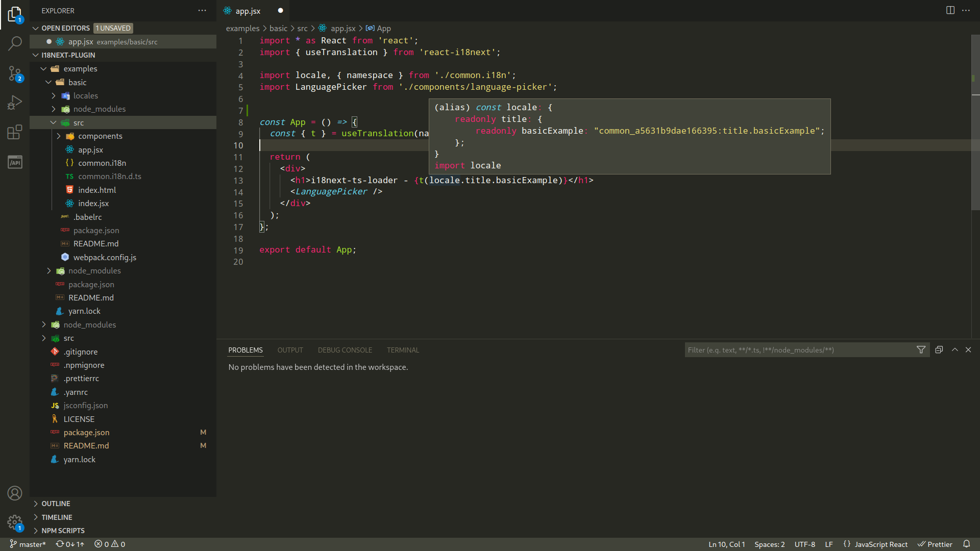The image size is (980, 551).
Task: Expand the locales folder
Action: click(x=85, y=96)
